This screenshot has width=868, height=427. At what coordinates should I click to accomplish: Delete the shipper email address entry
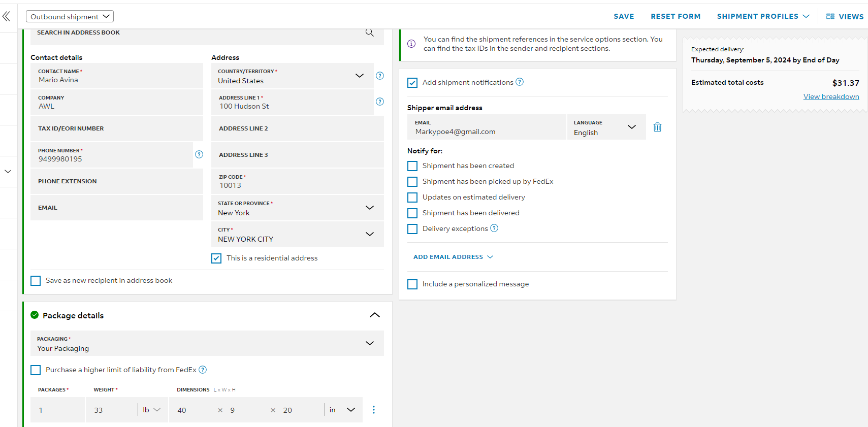pyautogui.click(x=657, y=127)
